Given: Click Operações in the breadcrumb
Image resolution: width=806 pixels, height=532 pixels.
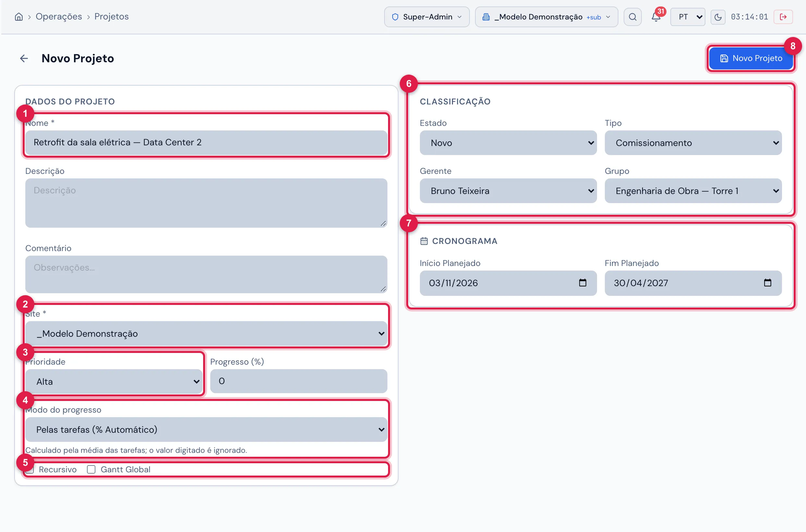Looking at the screenshot, I should pos(59,17).
